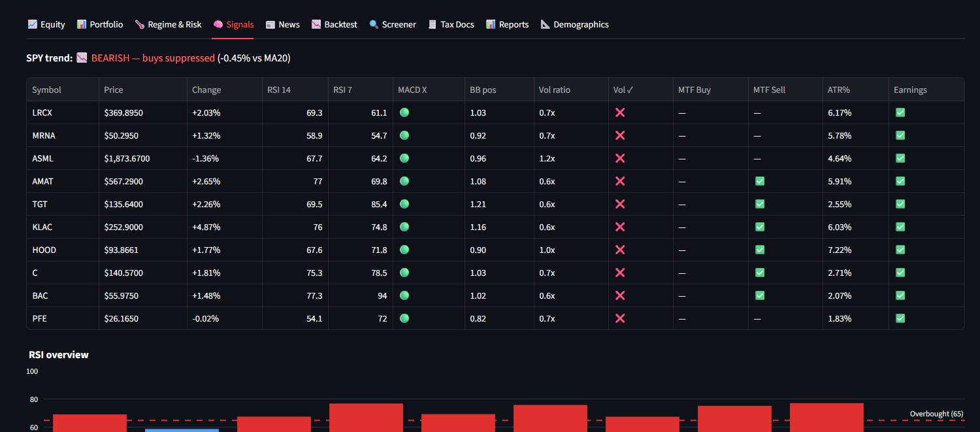
Task: Sort by the Price column header
Action: [x=142, y=90]
